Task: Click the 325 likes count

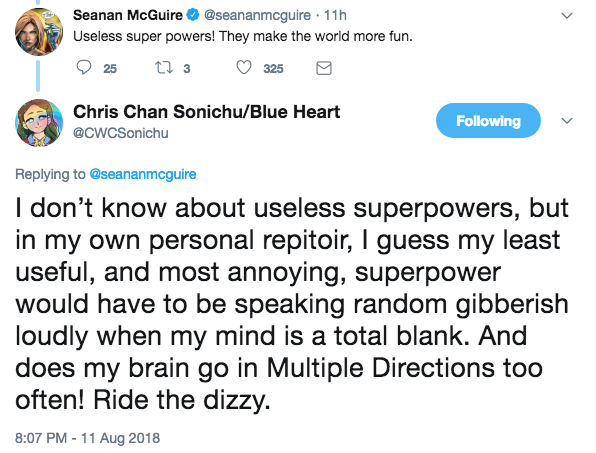Action: coord(273,68)
